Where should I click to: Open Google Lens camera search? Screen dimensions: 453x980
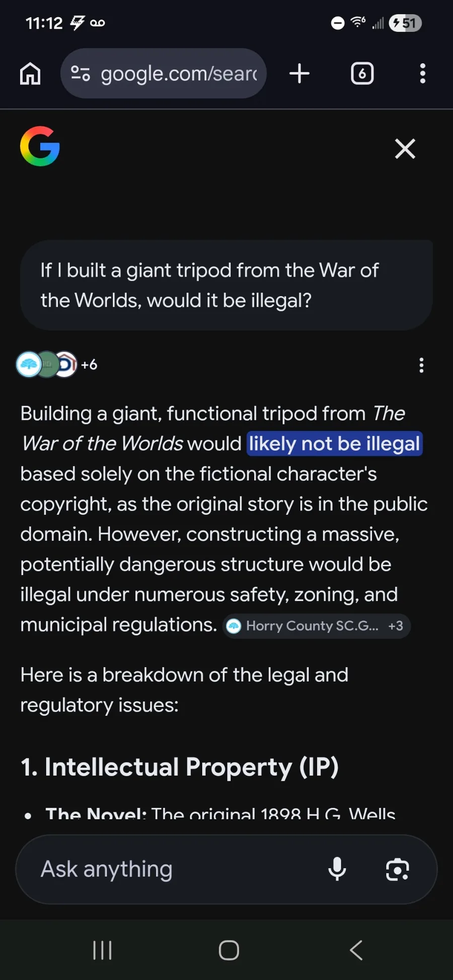(397, 869)
